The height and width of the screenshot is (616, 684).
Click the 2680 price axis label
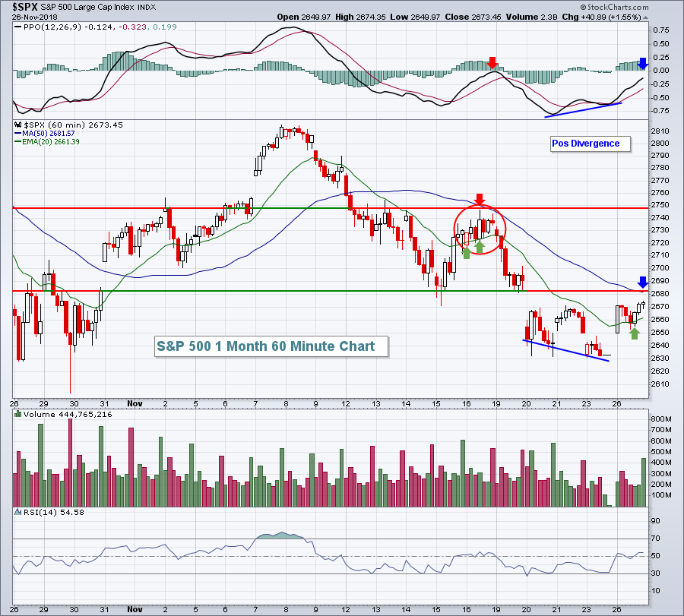[660, 293]
